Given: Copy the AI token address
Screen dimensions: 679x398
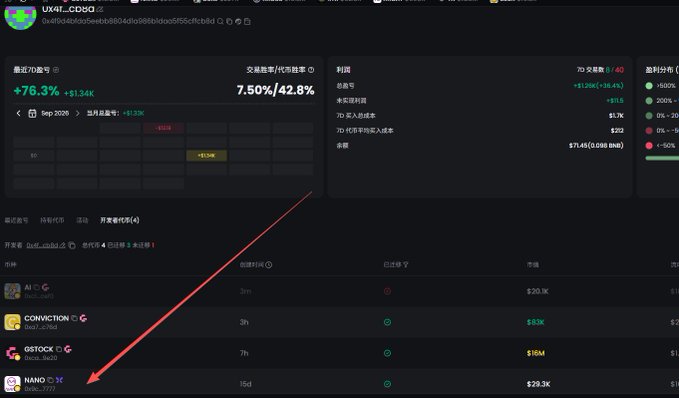Looking at the screenshot, I should (x=37, y=287).
